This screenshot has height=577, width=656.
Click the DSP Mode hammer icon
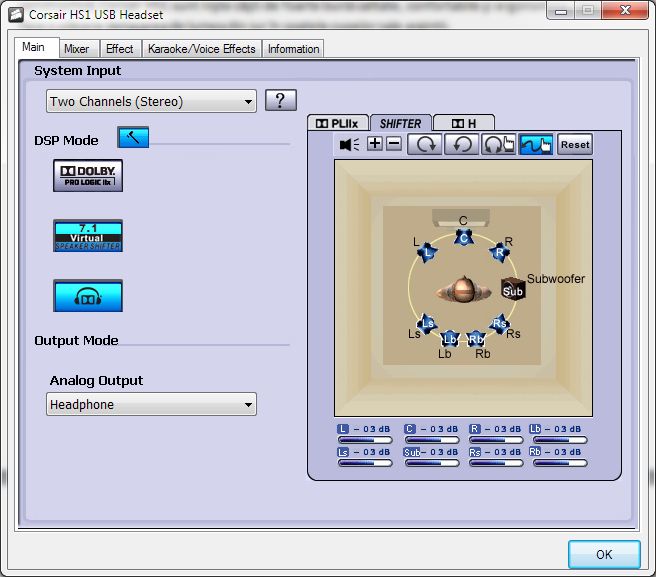[132, 139]
